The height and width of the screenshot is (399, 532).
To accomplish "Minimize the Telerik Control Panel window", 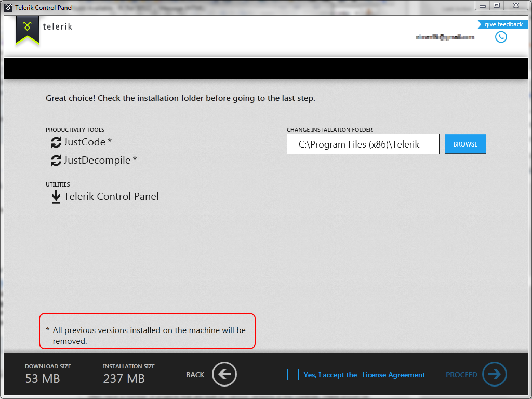I will [x=483, y=5].
